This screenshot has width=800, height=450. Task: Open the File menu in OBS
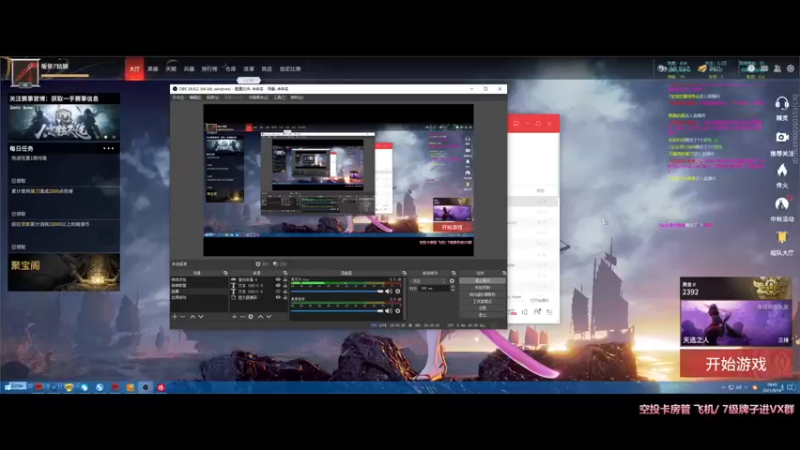[178, 97]
